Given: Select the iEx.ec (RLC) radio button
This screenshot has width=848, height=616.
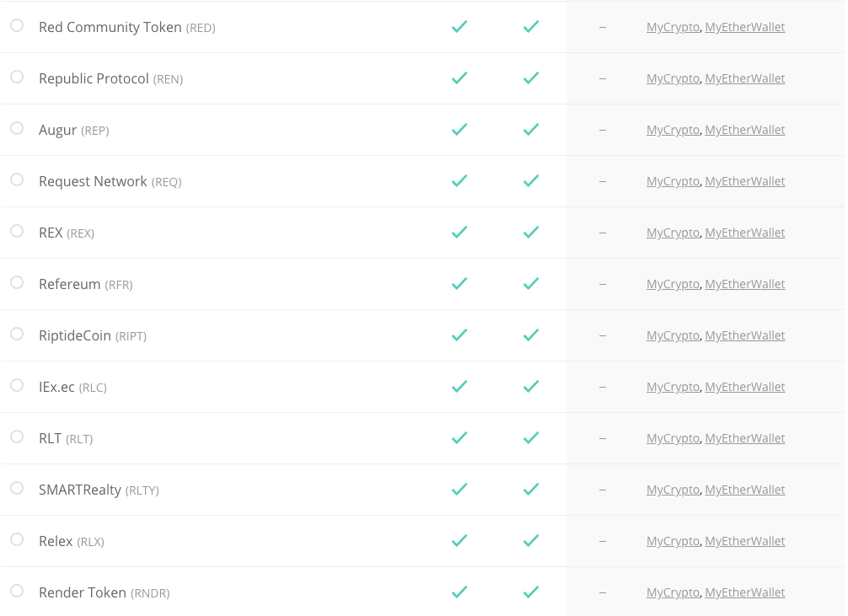Looking at the screenshot, I should [x=17, y=386].
